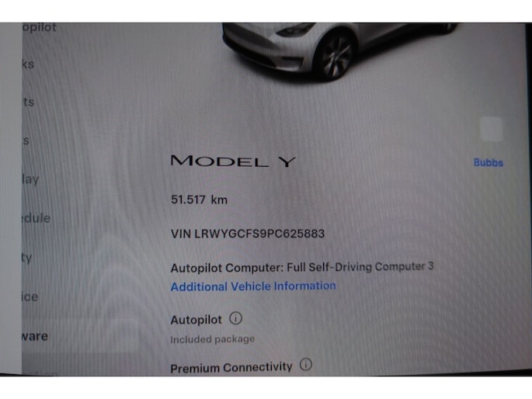Screen dimensions: 532x399
Task: Open the Additional Vehicle Information link
Action: [x=253, y=286]
